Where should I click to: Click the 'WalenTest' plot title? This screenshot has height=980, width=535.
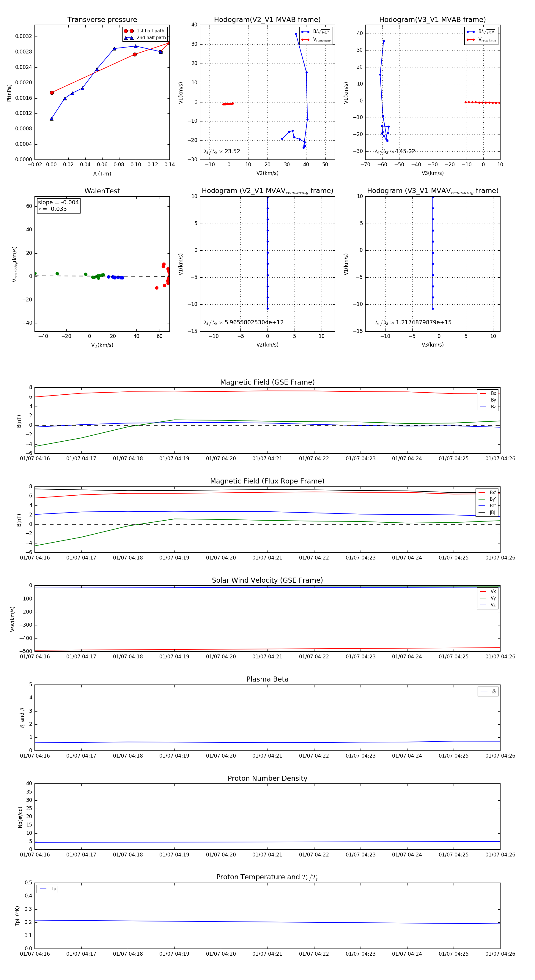(x=102, y=191)
